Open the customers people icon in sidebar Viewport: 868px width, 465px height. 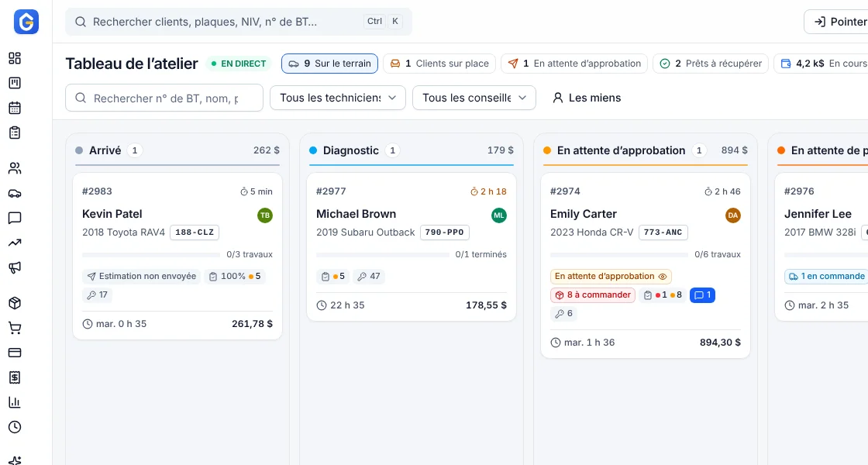point(15,168)
